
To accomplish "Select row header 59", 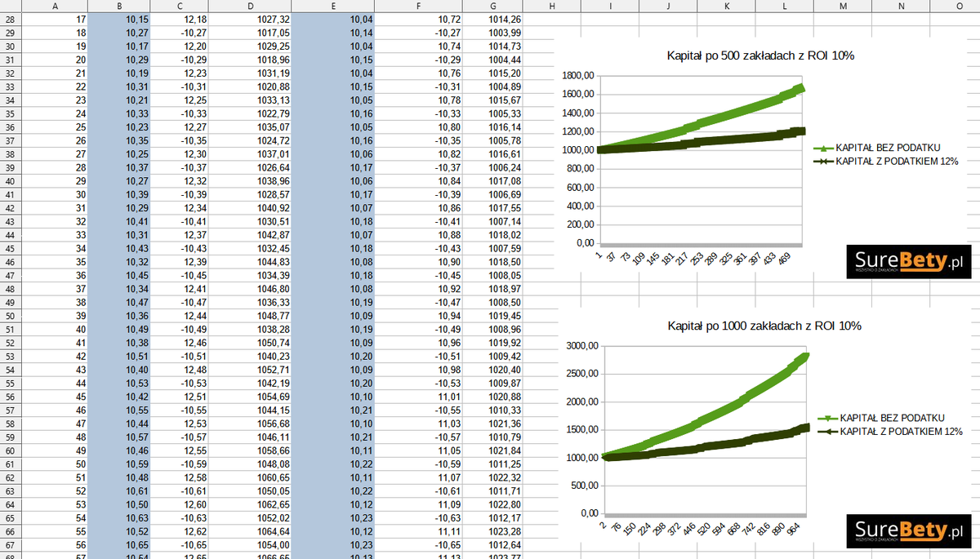I will [x=10, y=437].
